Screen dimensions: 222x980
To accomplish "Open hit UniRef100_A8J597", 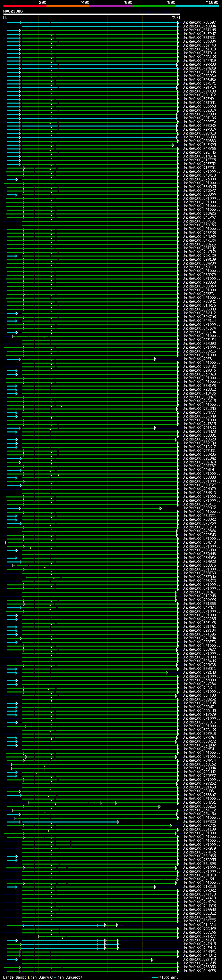I will (199, 23).
